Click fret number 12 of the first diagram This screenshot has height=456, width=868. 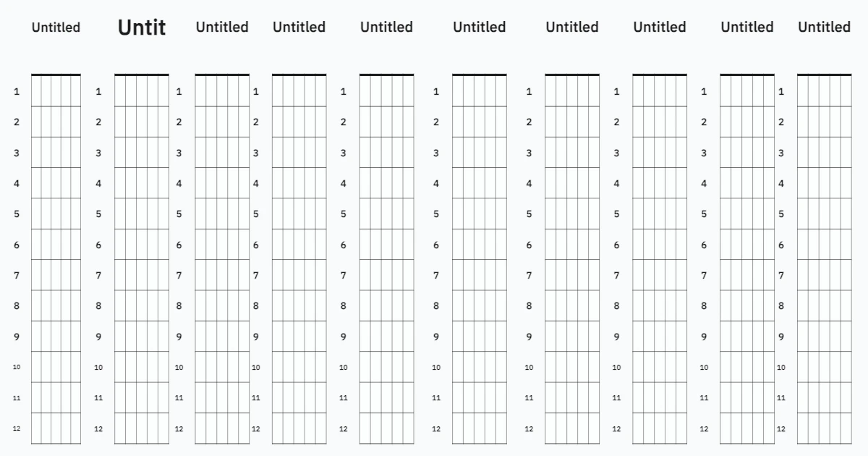click(x=17, y=428)
